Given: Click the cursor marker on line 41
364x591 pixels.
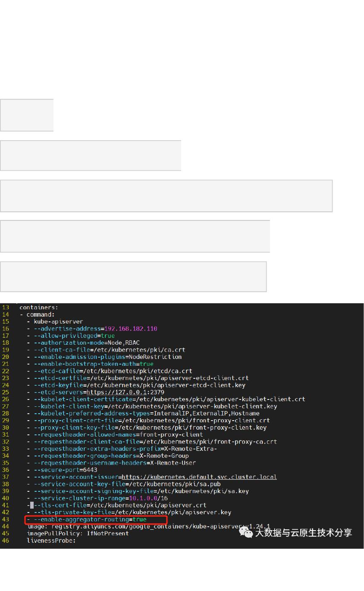Looking at the screenshot, I should 32,505.
